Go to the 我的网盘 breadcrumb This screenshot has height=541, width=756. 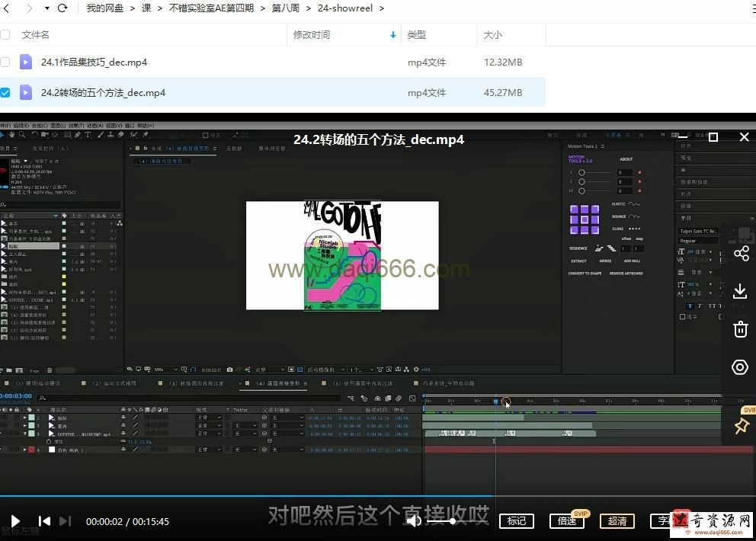click(104, 8)
